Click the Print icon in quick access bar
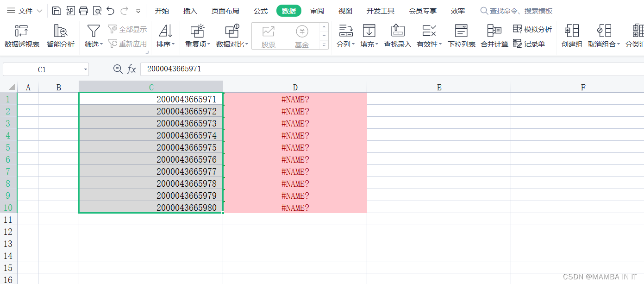644x284 pixels. click(83, 11)
